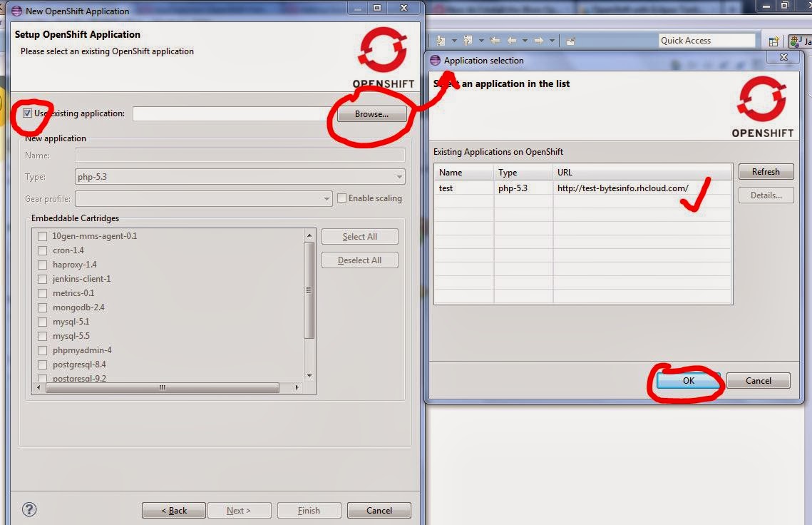Confirm selection with OK button
Viewport: 812px width, 525px height.
tap(688, 380)
